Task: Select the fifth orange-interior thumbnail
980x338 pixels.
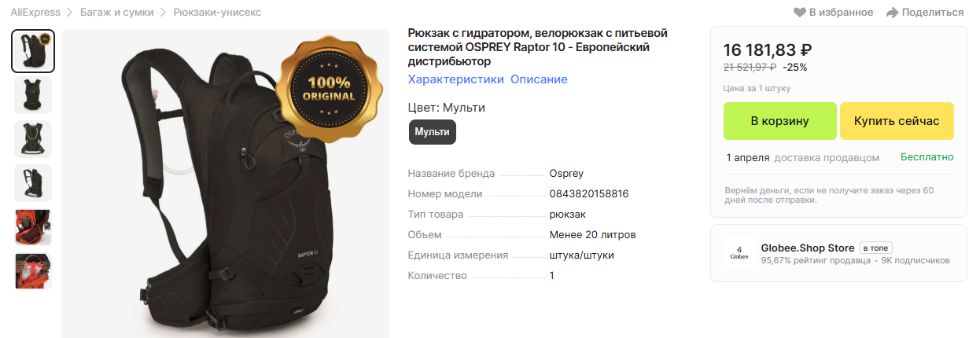Action: point(33,227)
